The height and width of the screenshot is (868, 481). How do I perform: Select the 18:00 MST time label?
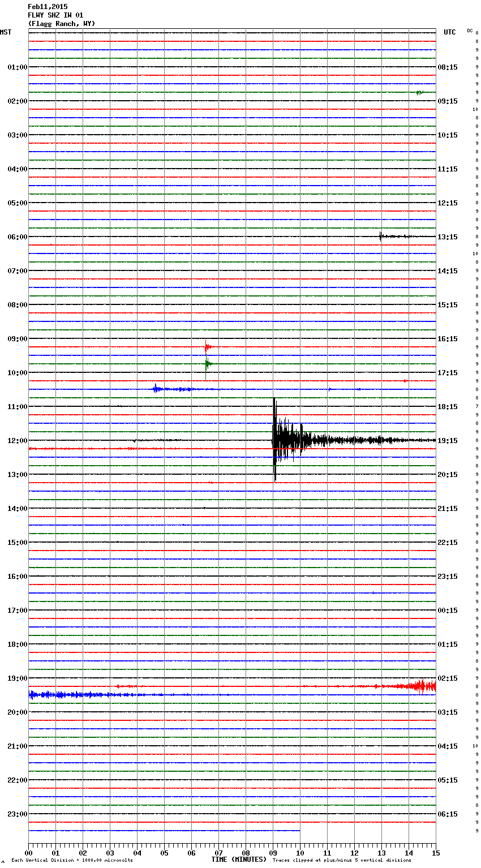(18, 644)
